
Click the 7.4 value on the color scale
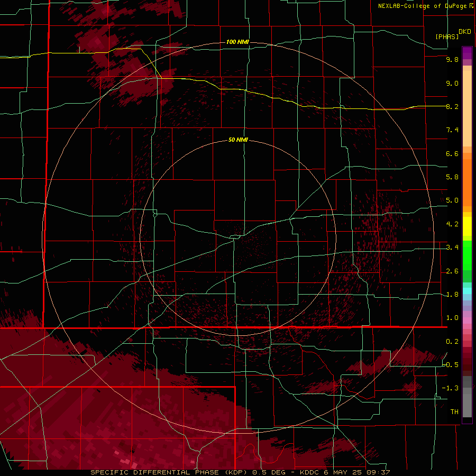452,130
